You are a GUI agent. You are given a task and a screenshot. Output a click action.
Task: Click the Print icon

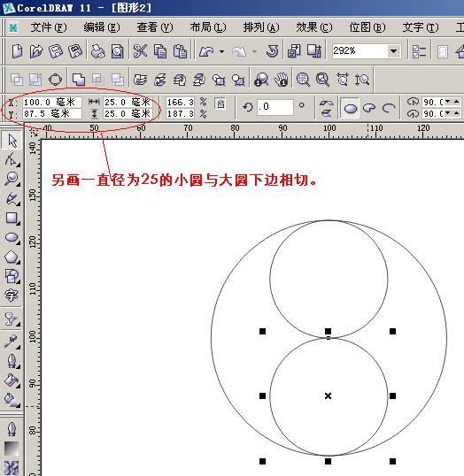(97, 51)
